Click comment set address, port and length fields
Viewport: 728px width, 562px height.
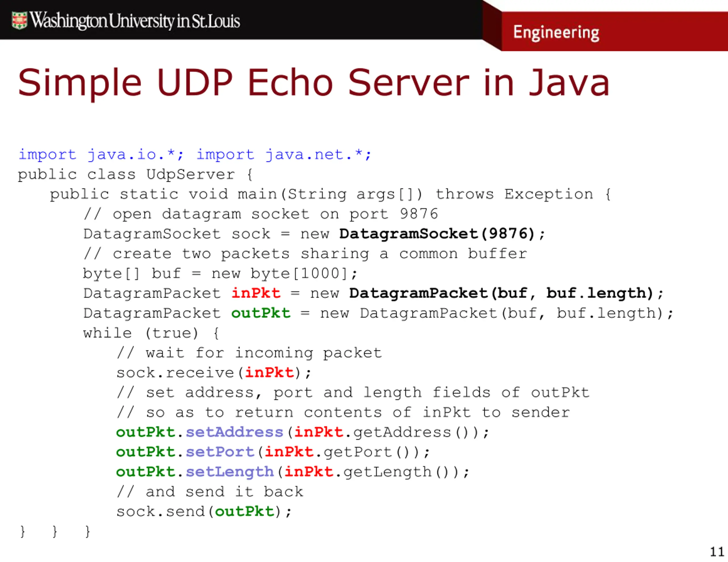[353, 392]
